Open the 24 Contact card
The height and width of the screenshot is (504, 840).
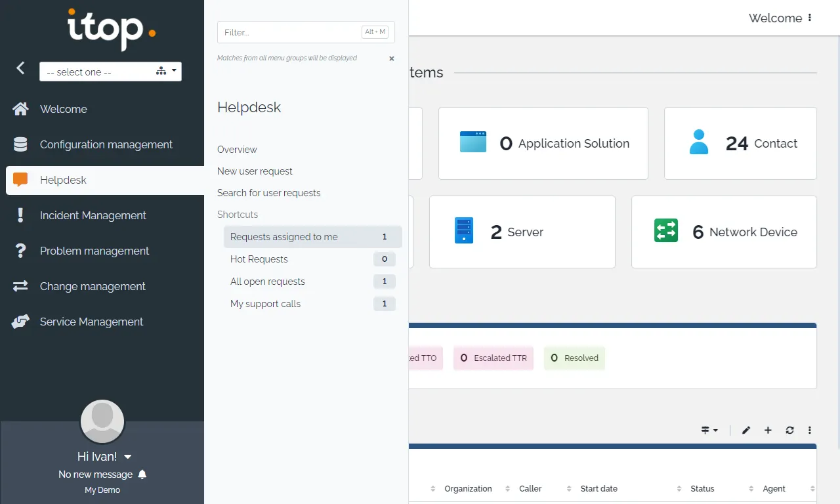tap(740, 143)
